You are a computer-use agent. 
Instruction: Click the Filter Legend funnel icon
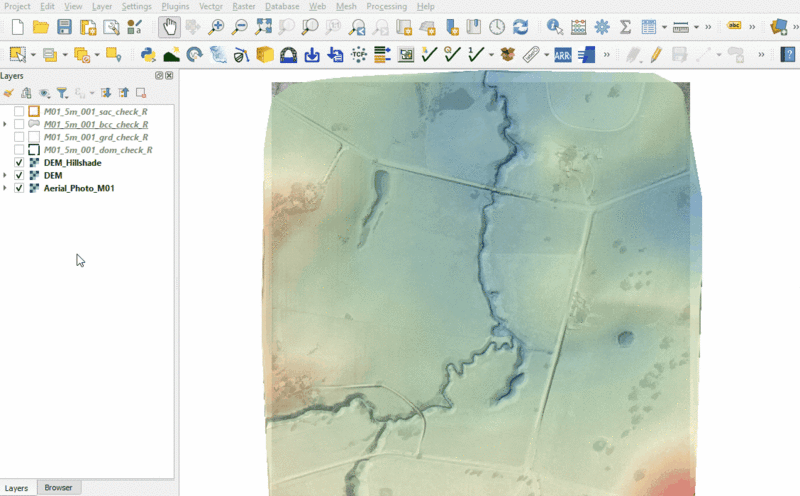tap(62, 93)
